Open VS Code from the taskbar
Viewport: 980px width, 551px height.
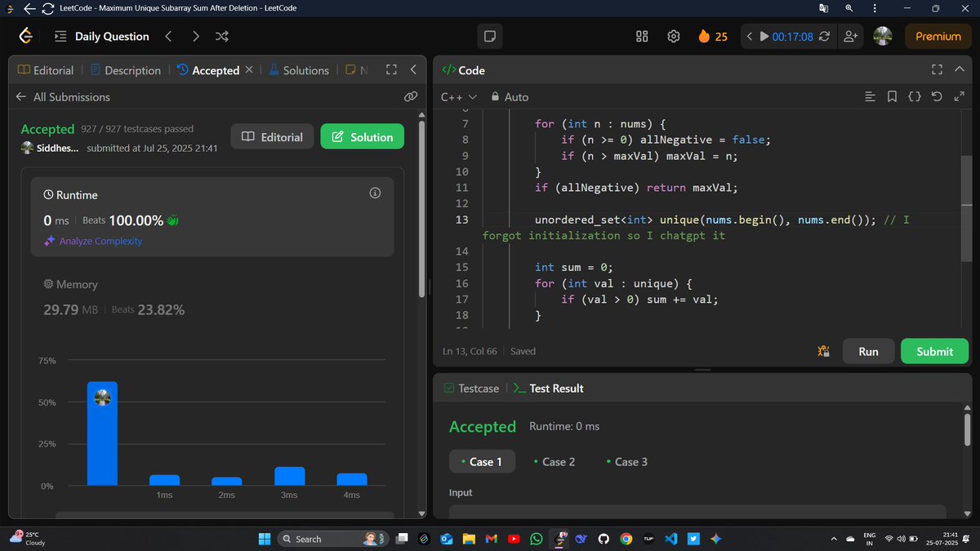tap(670, 539)
